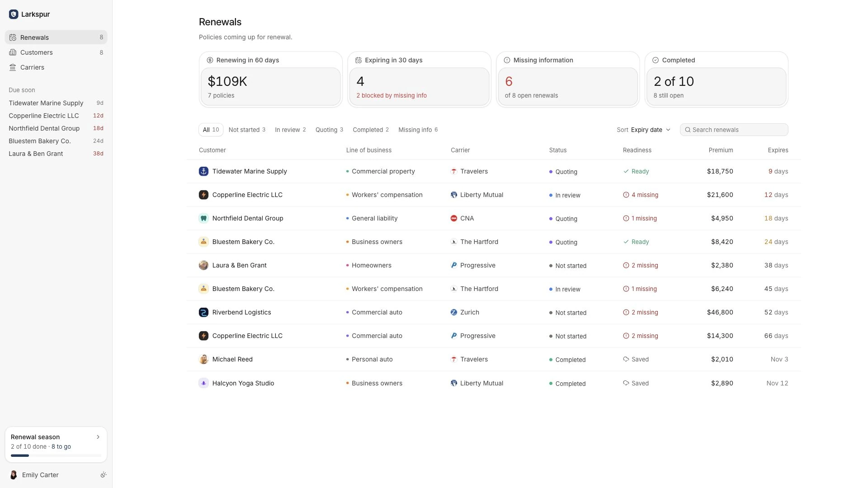Click the Michael Reed avatar
Screen dimensions: 868x488
tap(203, 359)
